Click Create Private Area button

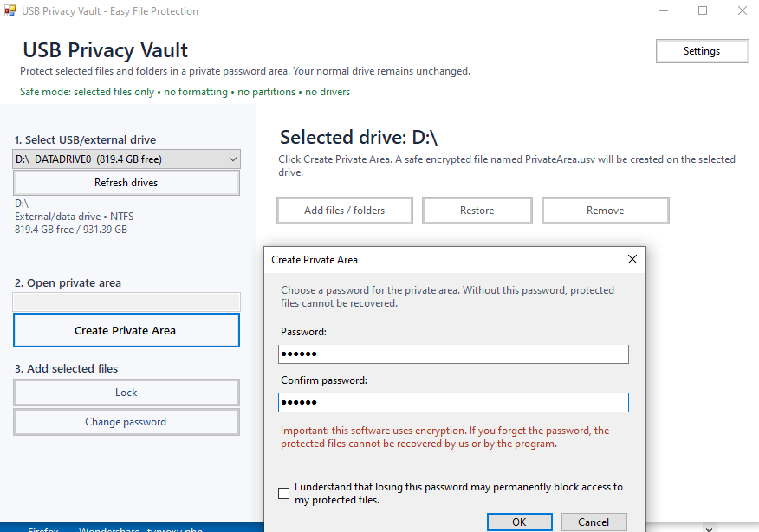[126, 331]
